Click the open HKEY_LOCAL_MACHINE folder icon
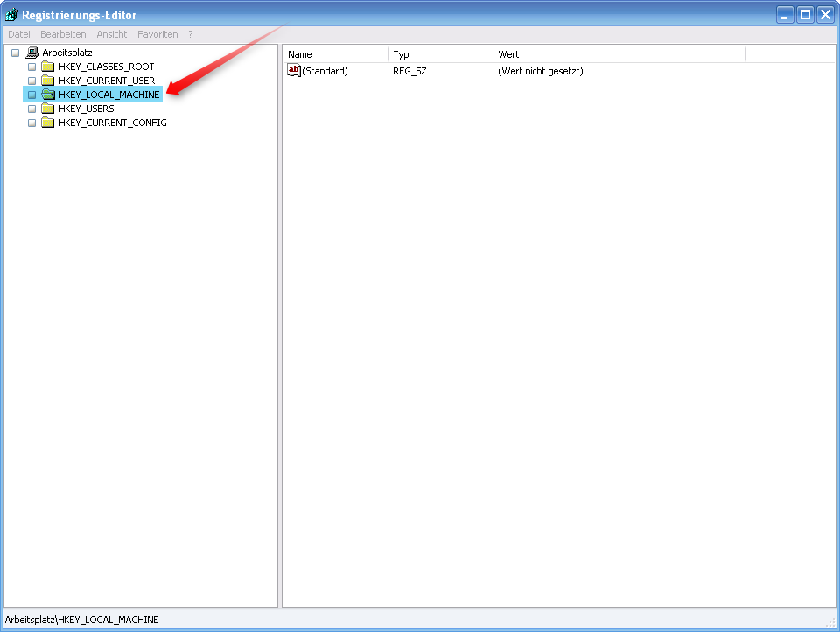 pos(48,94)
